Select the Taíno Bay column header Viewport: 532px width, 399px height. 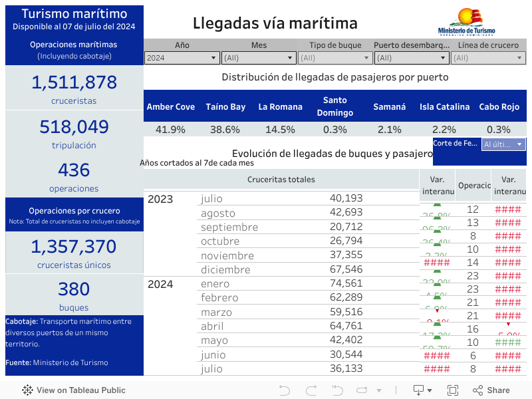tap(224, 106)
